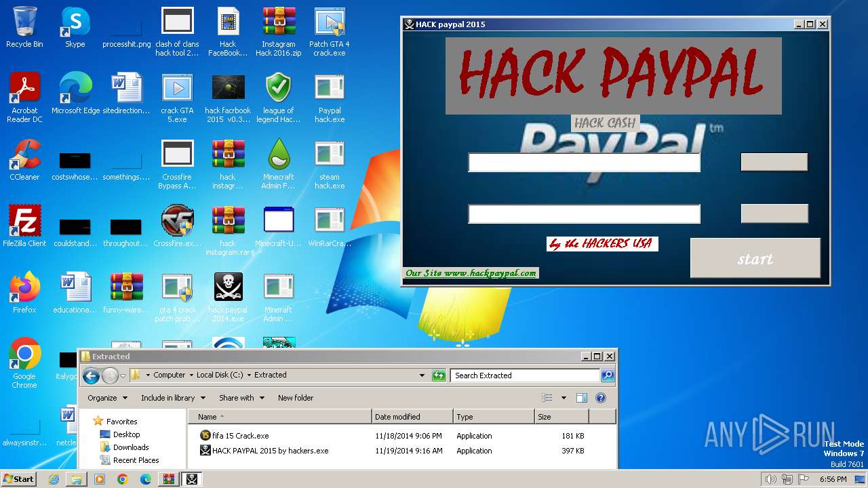Select the Instagram Hack 2016.zip archive
The width and height of the screenshot is (868, 488).
[279, 32]
